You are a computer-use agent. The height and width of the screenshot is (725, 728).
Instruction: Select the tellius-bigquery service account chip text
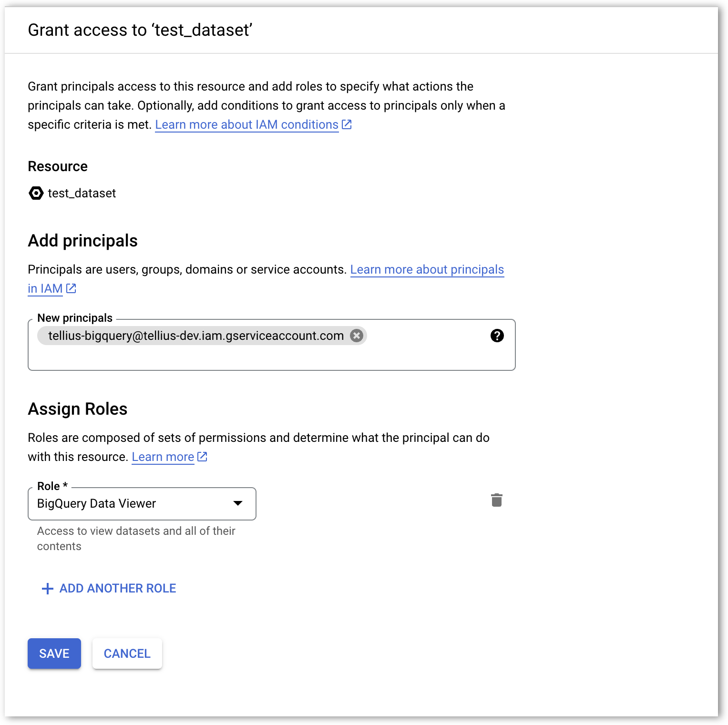pos(195,336)
